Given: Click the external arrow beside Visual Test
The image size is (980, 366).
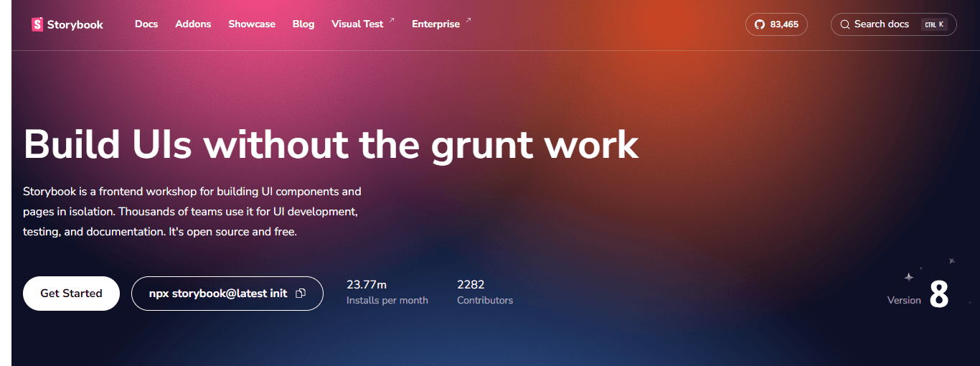Looking at the screenshot, I should [x=392, y=21].
